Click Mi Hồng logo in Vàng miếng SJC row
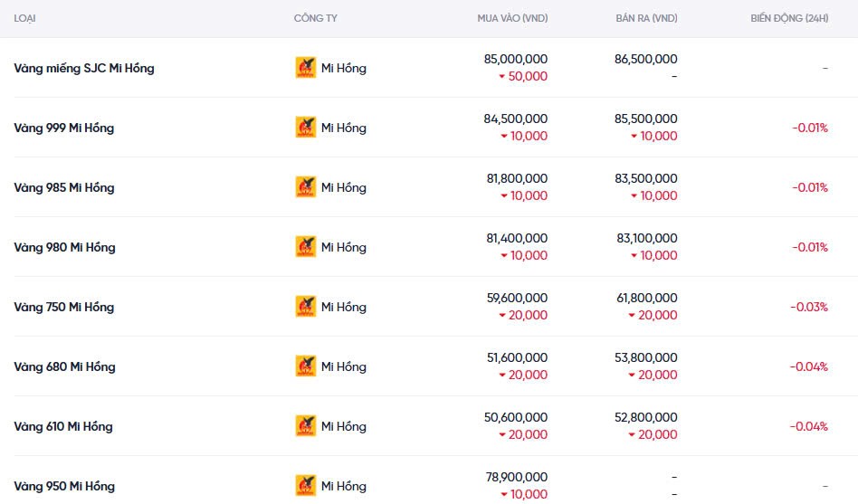This screenshot has width=858, height=504. (306, 68)
